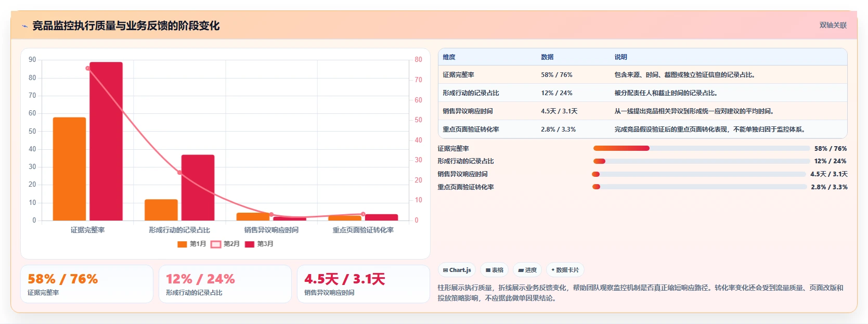Click the line point at top of 证据完整率
The height and width of the screenshot is (324, 868).
click(x=87, y=68)
